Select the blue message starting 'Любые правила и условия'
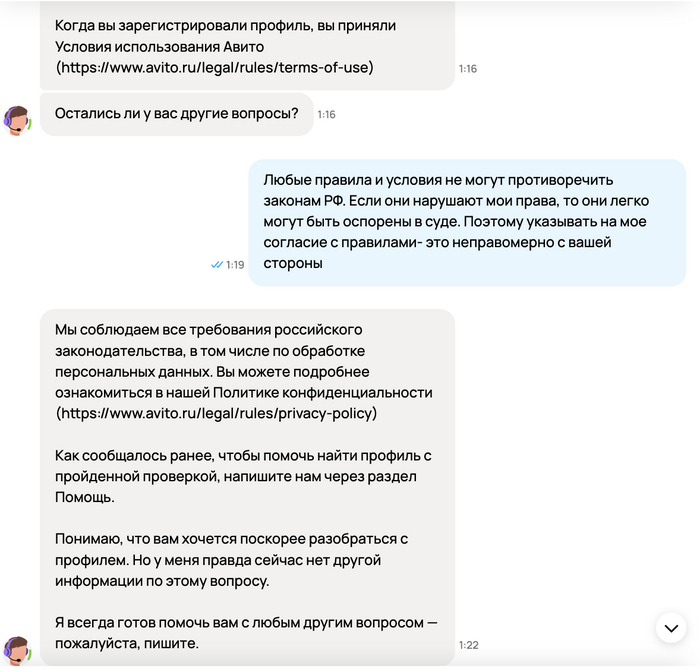 point(467,222)
